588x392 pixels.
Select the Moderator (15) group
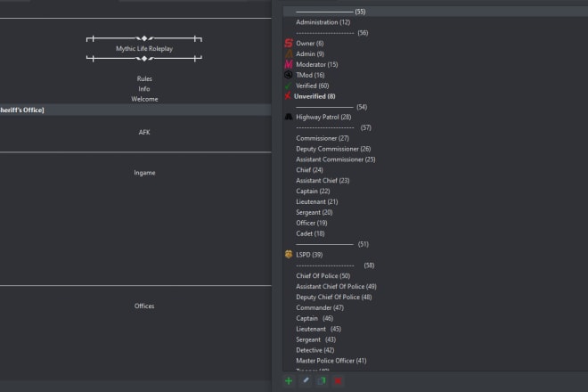(x=317, y=64)
